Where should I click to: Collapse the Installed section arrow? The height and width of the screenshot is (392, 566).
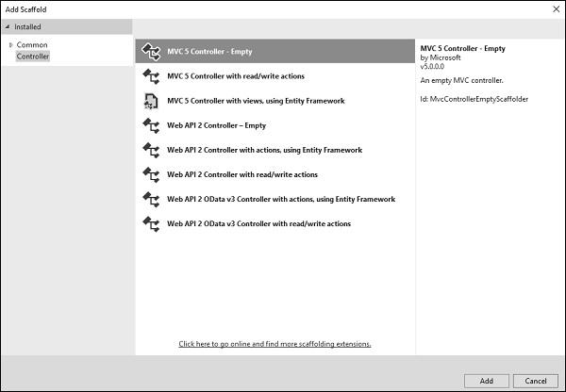point(8,27)
